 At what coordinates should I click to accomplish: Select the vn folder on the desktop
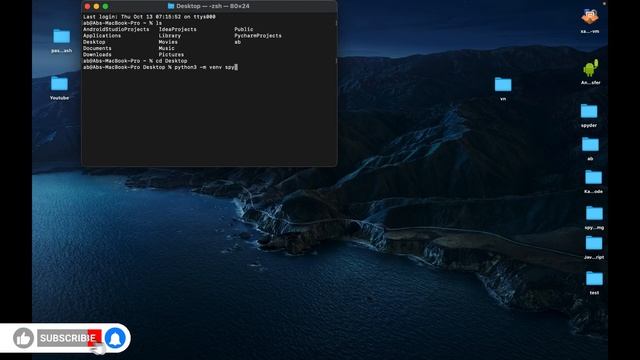[x=503, y=84]
